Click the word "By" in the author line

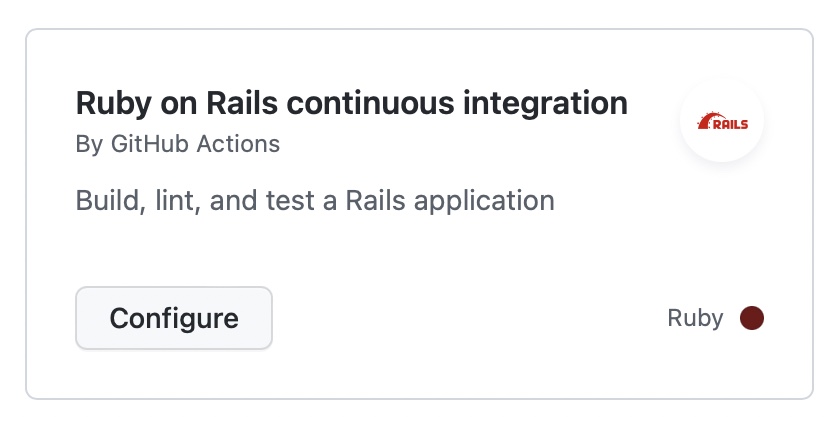tap(89, 144)
